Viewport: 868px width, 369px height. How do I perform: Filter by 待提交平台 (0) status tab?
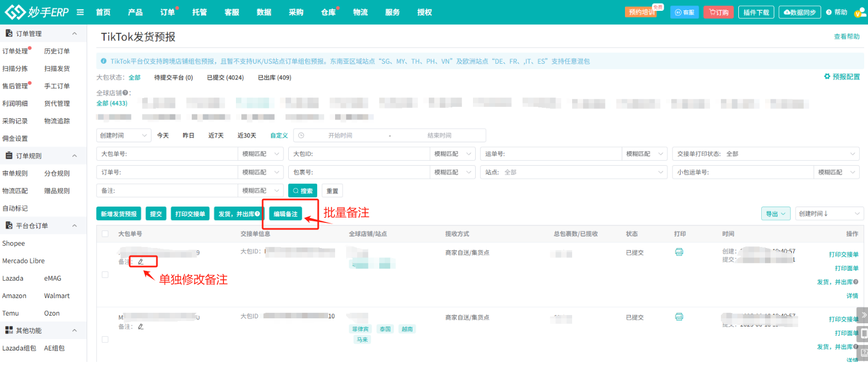click(173, 77)
